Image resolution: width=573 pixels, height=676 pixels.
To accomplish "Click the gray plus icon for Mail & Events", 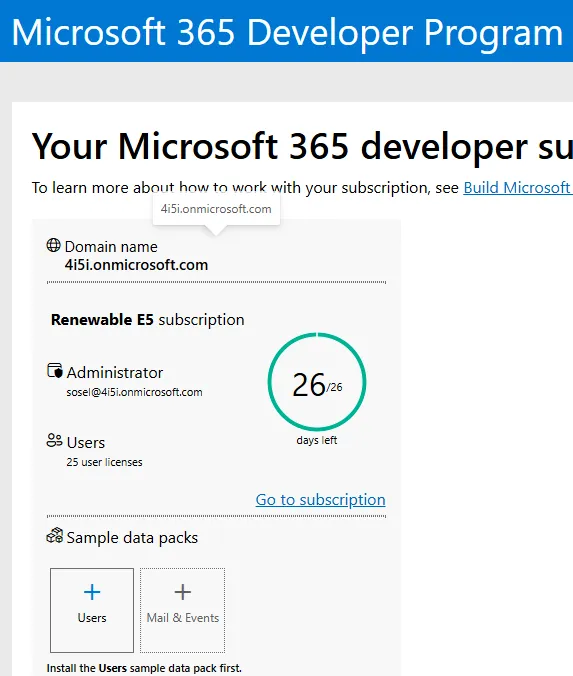I will point(182,592).
